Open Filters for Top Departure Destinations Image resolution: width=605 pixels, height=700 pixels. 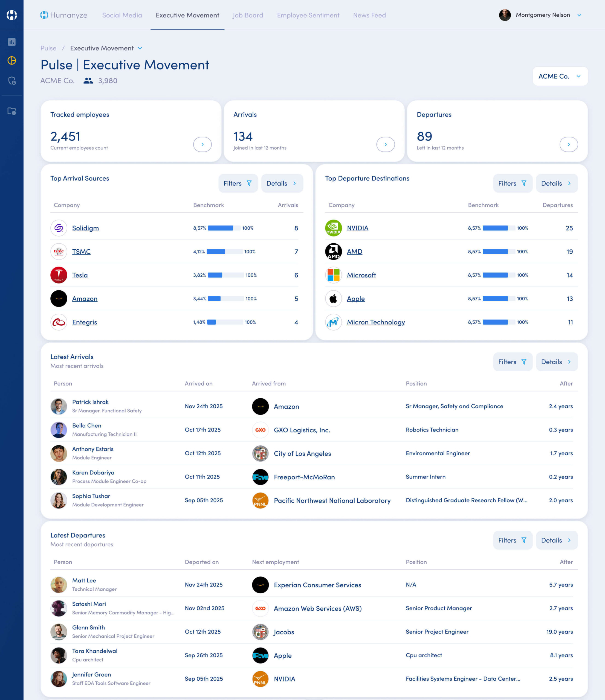tap(513, 183)
